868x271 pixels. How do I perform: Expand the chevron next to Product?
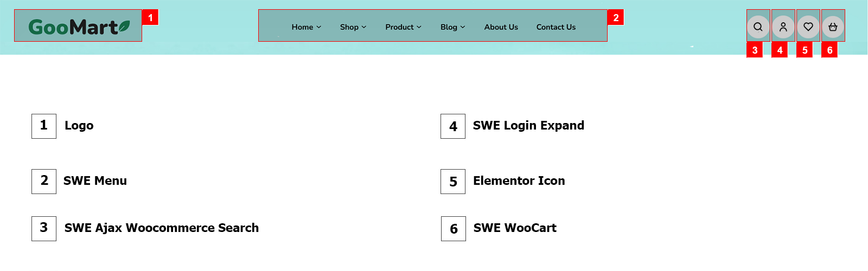tap(419, 27)
